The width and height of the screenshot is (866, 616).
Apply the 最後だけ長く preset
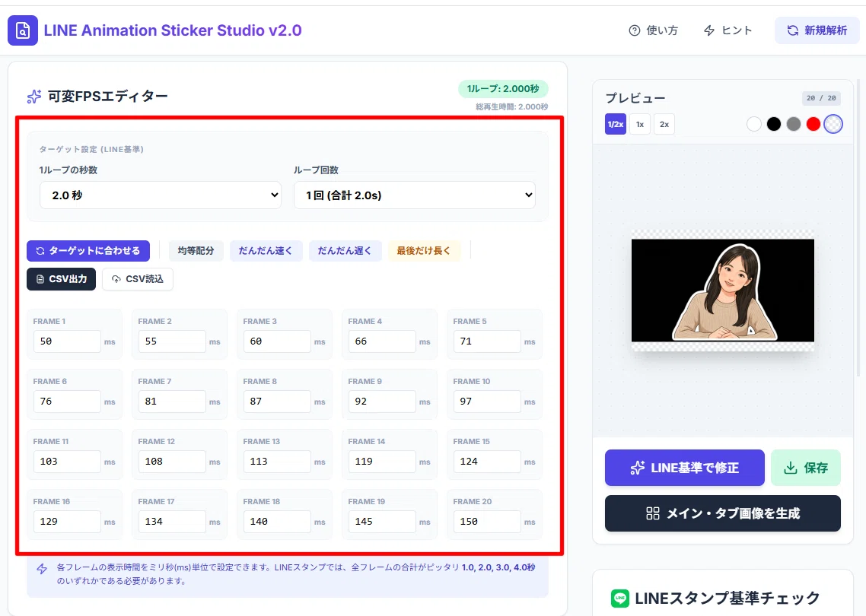pyautogui.click(x=424, y=251)
